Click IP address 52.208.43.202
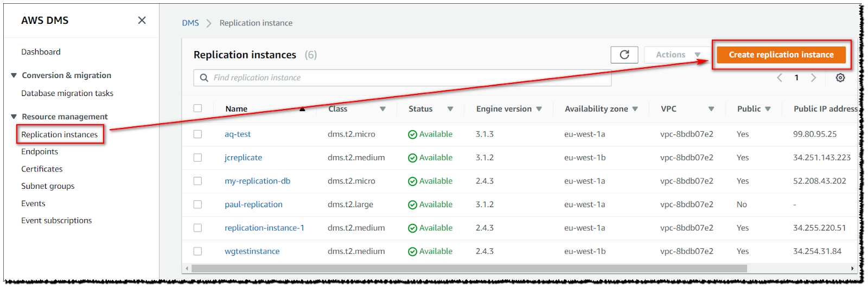This screenshot has height=288, width=868. click(x=820, y=181)
